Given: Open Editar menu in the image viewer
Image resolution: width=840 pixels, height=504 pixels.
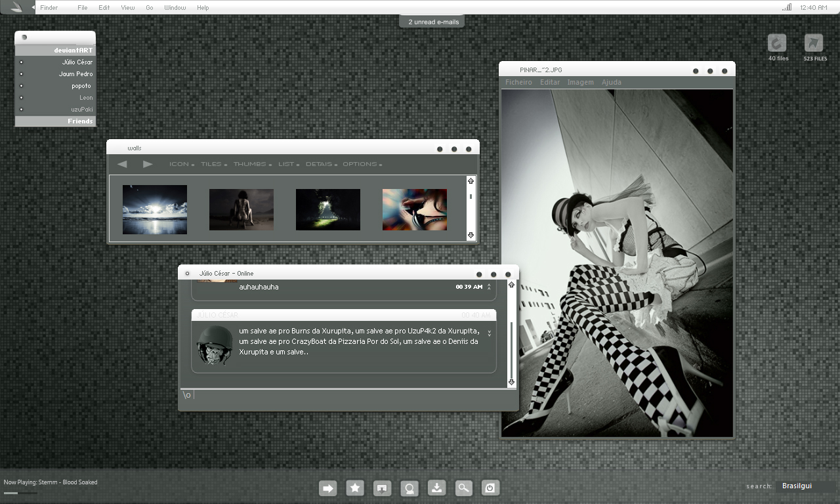Looking at the screenshot, I should (x=550, y=82).
